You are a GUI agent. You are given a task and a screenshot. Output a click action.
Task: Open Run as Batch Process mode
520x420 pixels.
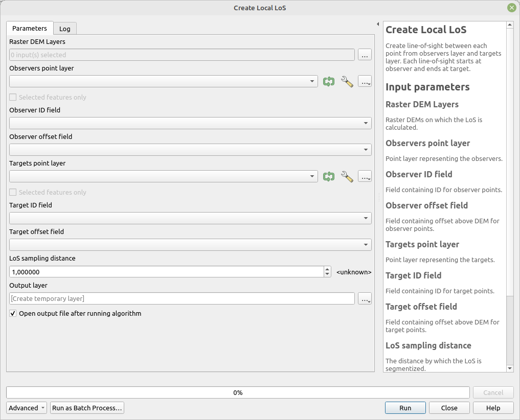pos(87,408)
